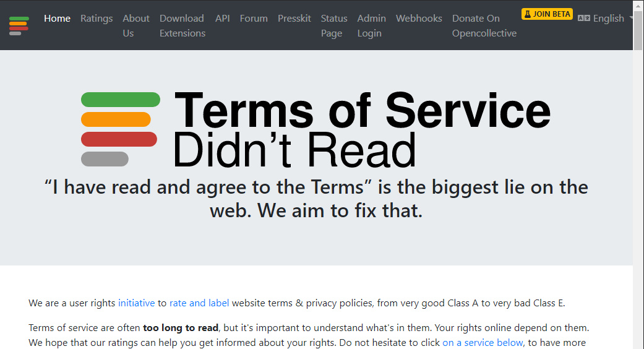Open Donate On Opencollective link

point(484,26)
